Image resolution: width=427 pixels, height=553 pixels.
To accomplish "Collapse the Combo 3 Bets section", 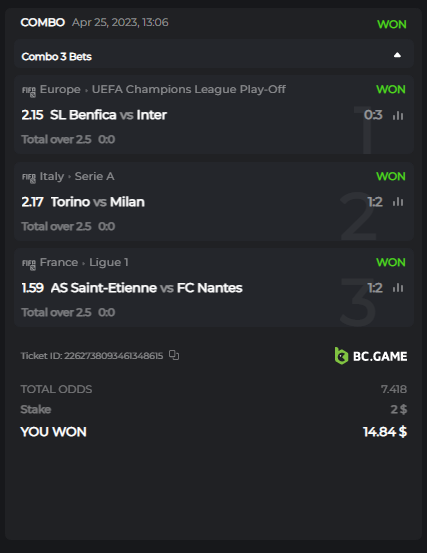I will [397, 55].
